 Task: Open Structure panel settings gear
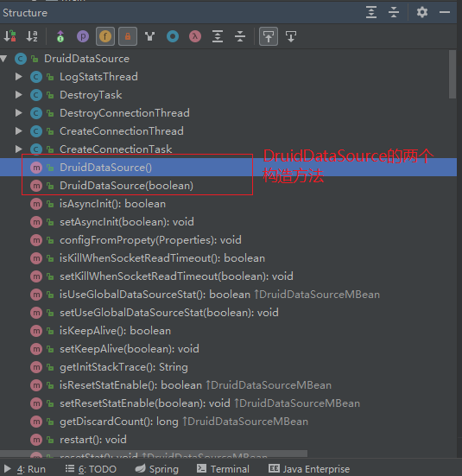pyautogui.click(x=422, y=12)
